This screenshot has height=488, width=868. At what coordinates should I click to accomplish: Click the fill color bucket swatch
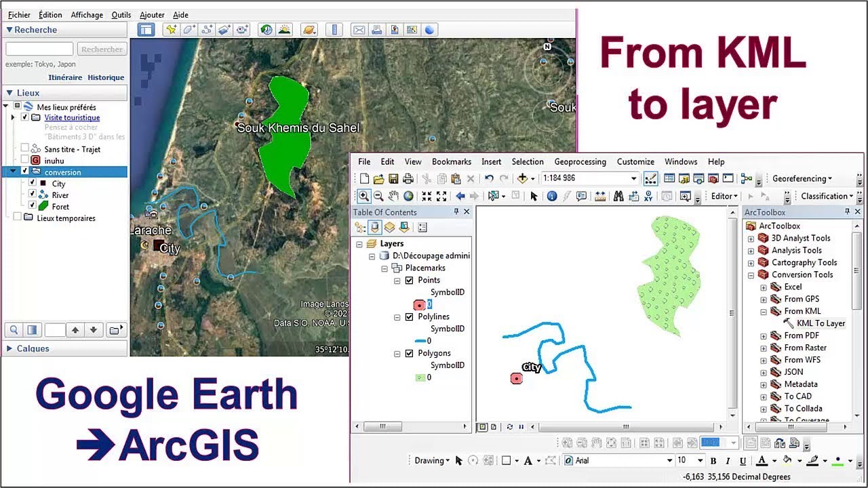(787, 461)
